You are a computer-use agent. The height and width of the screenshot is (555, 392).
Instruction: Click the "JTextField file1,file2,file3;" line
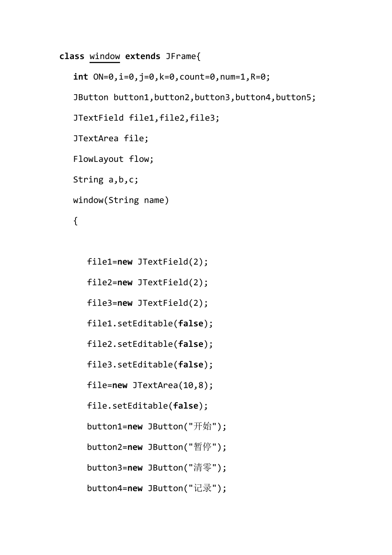[x=146, y=118]
